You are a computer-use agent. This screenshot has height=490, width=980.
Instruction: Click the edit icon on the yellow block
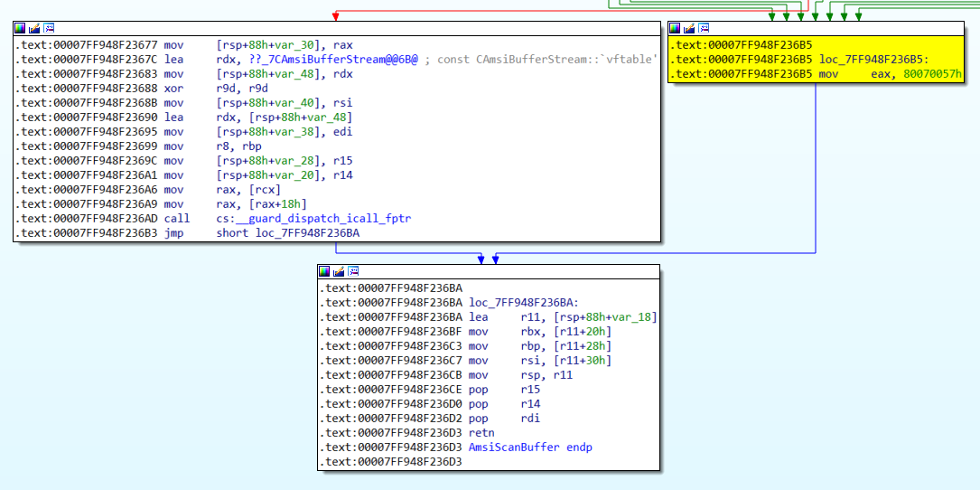688,28
